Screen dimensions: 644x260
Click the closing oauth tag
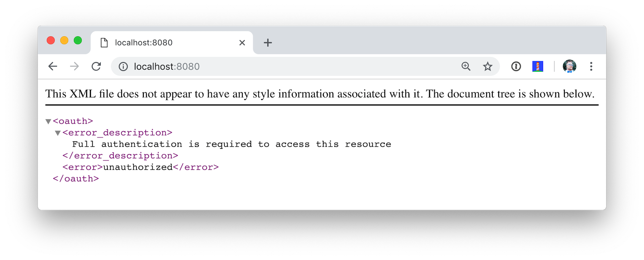click(76, 179)
